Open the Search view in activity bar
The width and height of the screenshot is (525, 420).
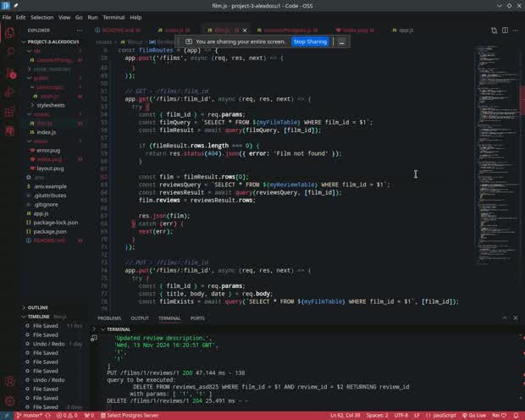point(10,52)
